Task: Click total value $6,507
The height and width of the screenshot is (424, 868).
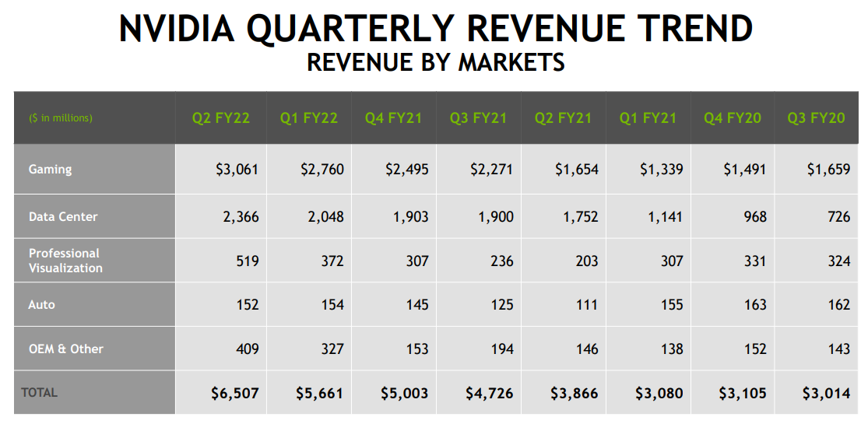Action: coord(235,394)
